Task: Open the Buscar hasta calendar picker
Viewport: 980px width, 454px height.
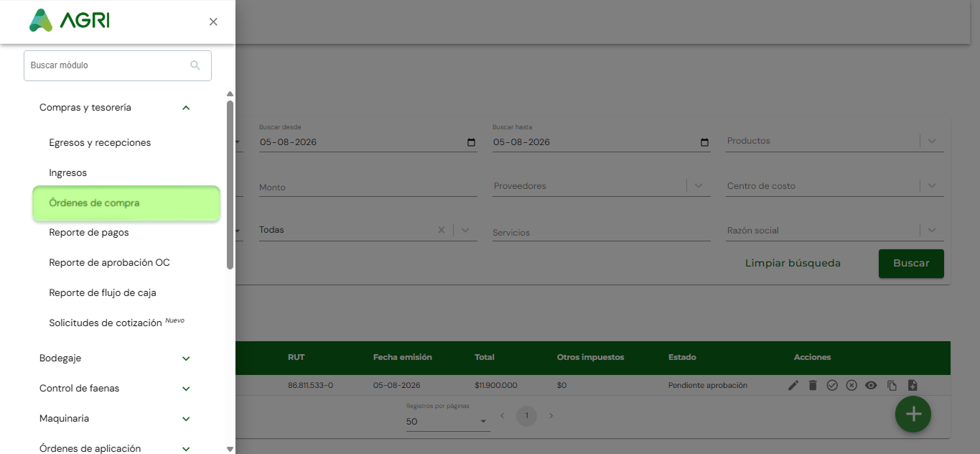Action: (x=704, y=142)
